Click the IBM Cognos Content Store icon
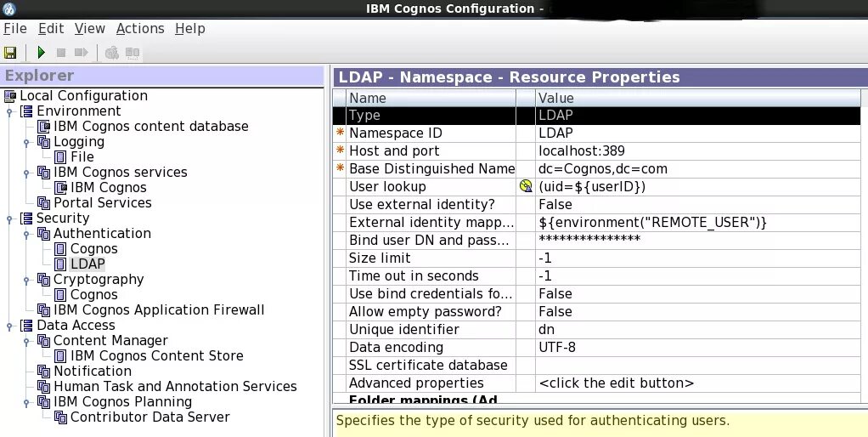The height and width of the screenshot is (437, 868). pos(60,356)
